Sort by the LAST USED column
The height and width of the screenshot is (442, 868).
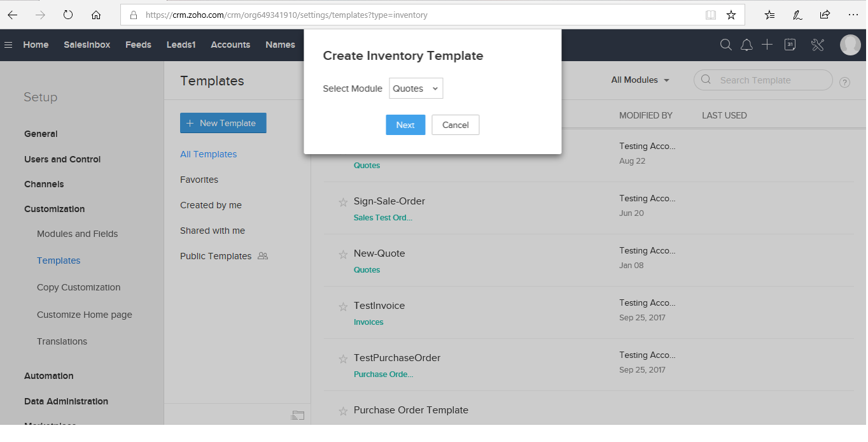pos(724,115)
